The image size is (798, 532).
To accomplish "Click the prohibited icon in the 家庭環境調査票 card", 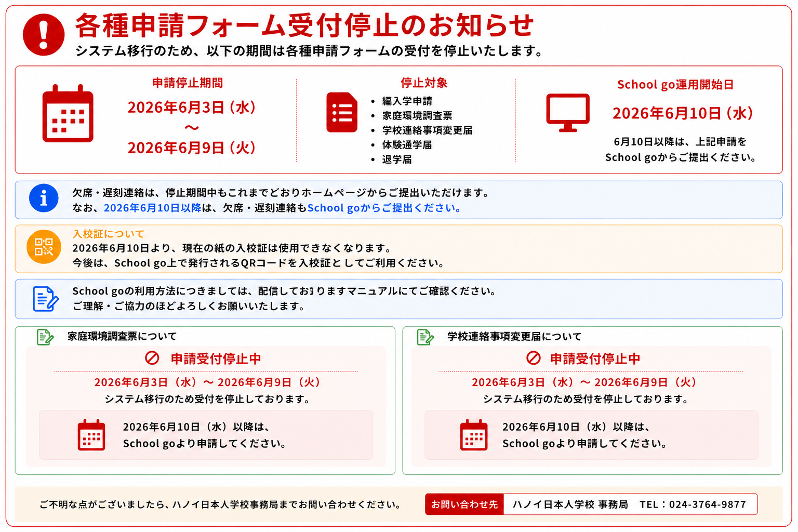I will pos(152,358).
